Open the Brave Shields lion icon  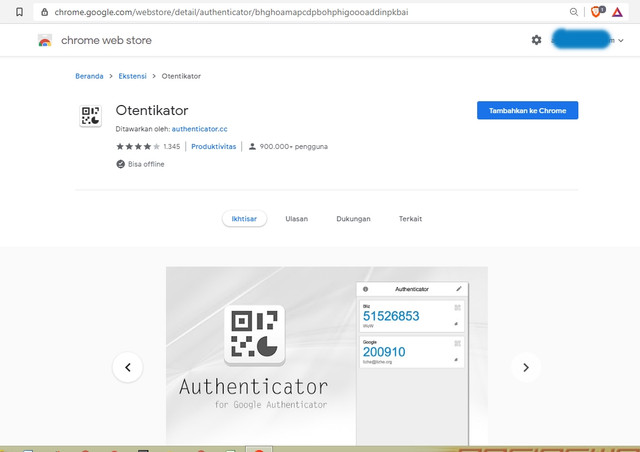pyautogui.click(x=597, y=12)
